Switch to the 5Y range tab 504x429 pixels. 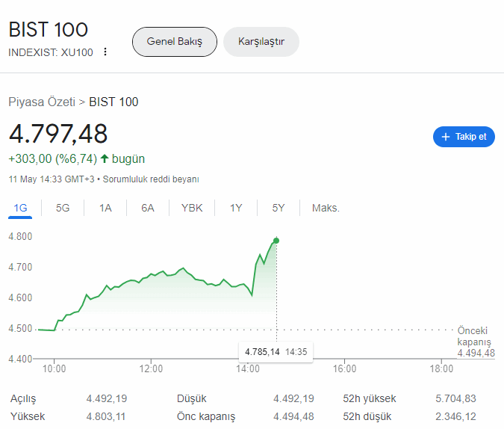[x=279, y=208]
